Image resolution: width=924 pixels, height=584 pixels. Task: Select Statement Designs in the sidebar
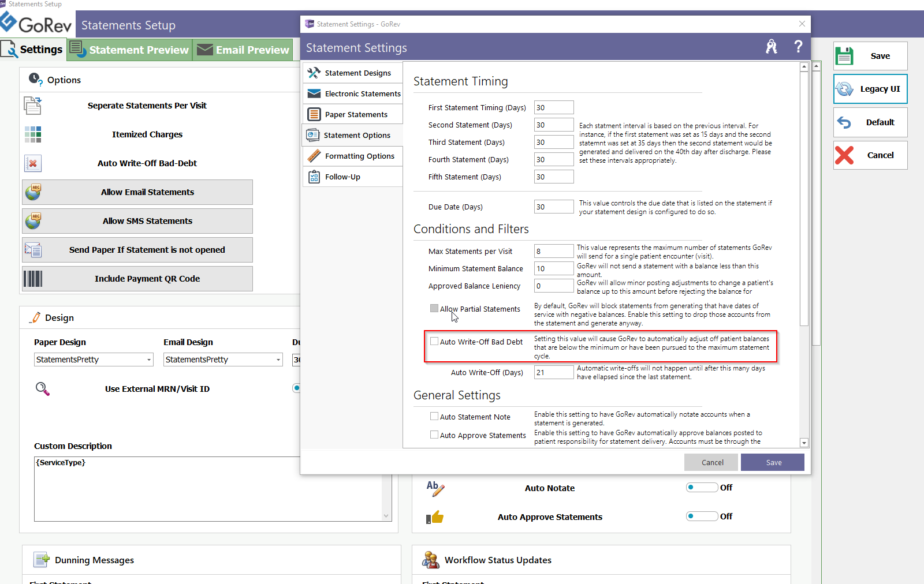coord(352,73)
